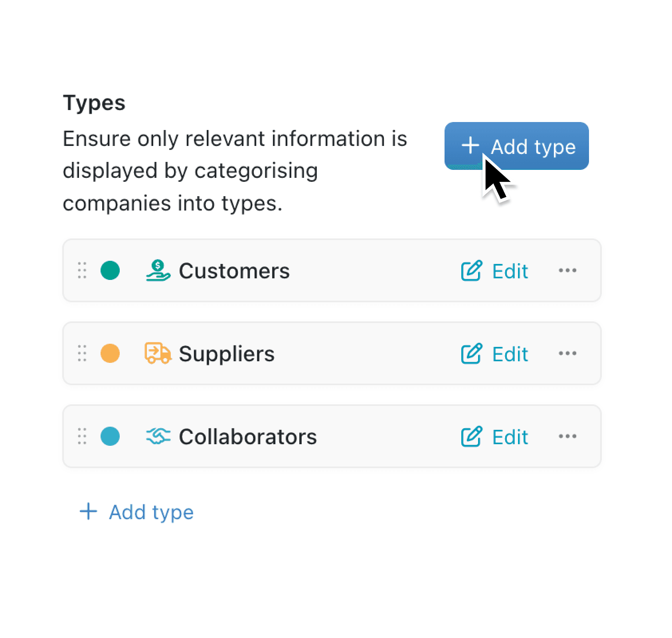The height and width of the screenshot is (638, 672).
Task: Click the Customers hand-with-dollar icon
Action: (158, 270)
